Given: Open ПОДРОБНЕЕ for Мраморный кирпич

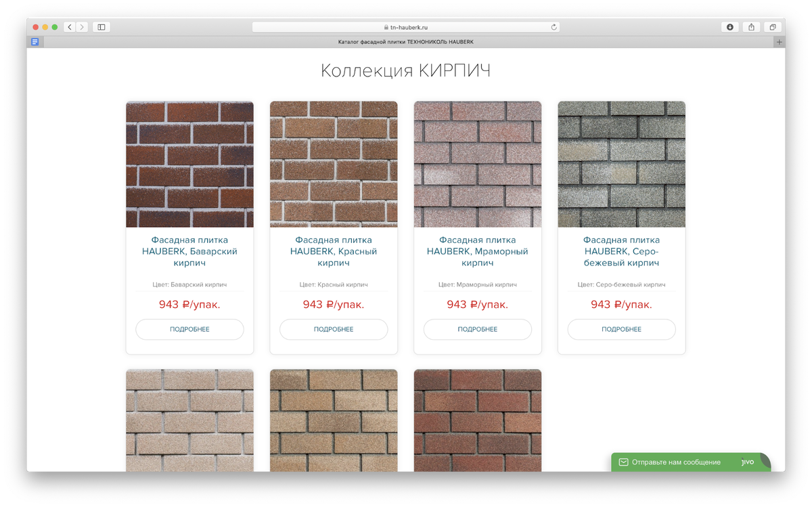Looking at the screenshot, I should coord(478,329).
